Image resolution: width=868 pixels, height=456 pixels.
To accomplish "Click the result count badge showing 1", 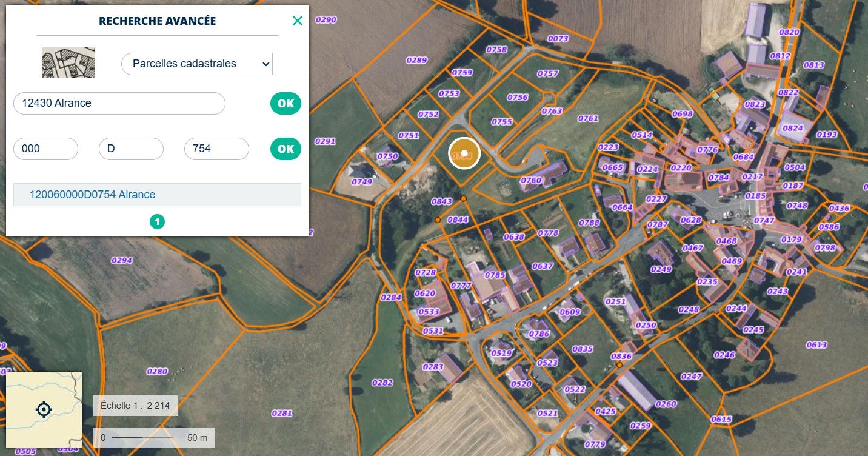I will [157, 221].
